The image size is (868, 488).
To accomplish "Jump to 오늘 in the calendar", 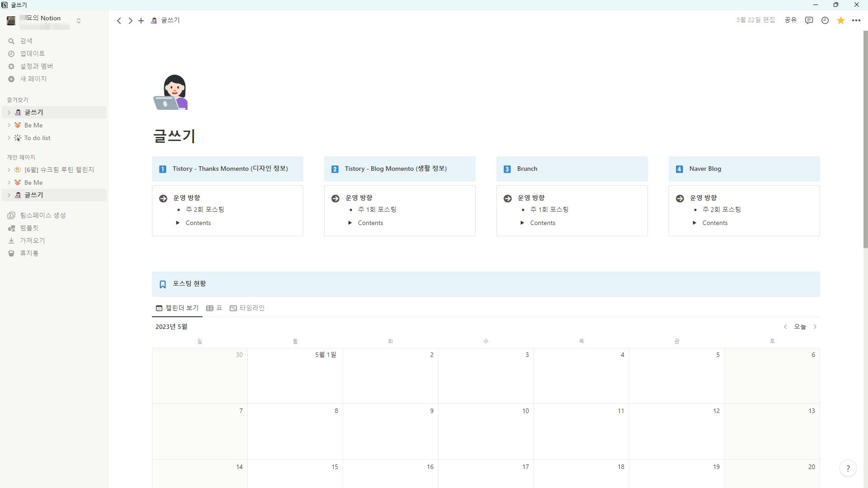I will click(x=800, y=327).
